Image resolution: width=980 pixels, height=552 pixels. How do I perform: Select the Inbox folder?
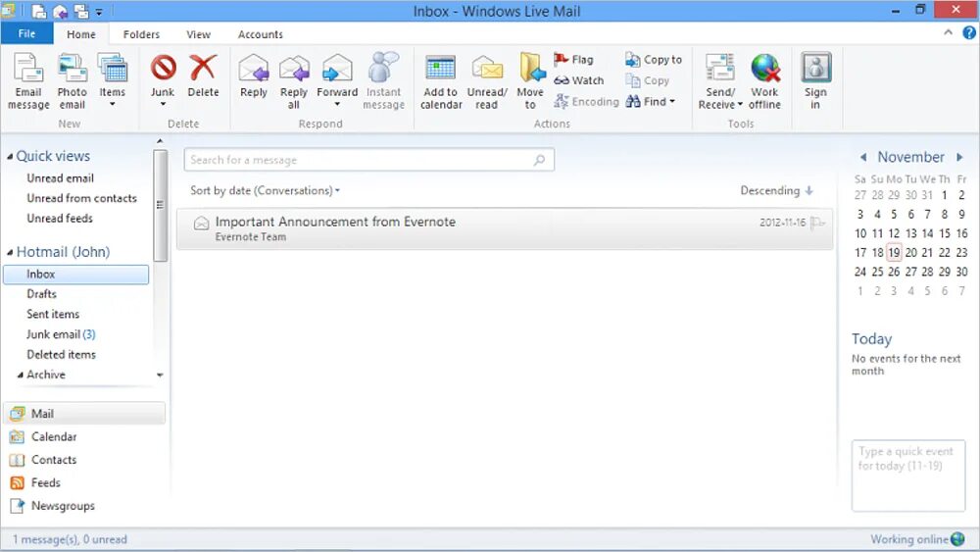click(x=75, y=274)
